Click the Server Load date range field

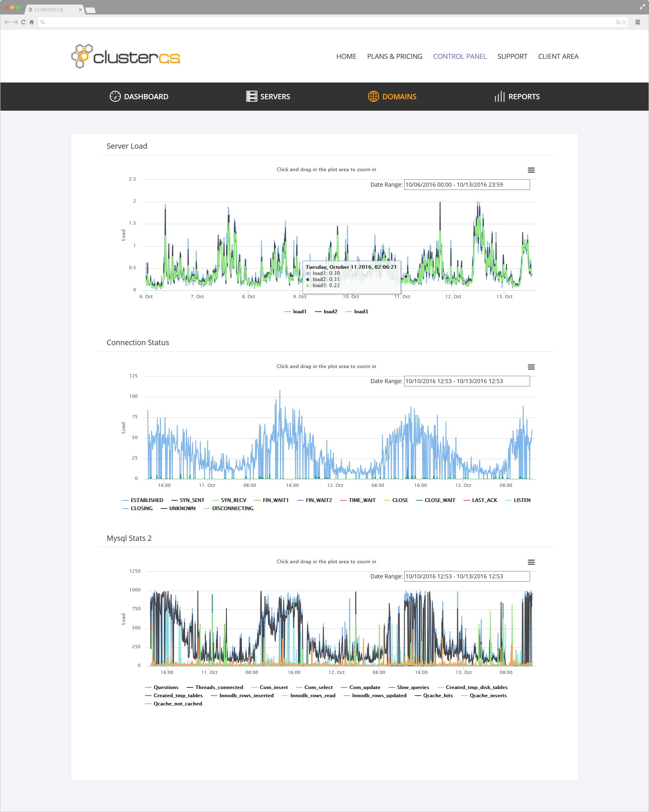coord(467,185)
